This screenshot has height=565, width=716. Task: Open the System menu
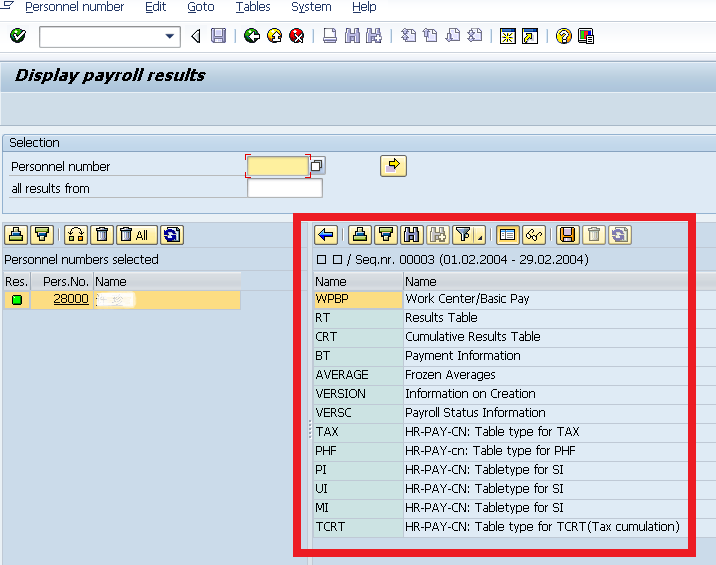pyautogui.click(x=311, y=7)
